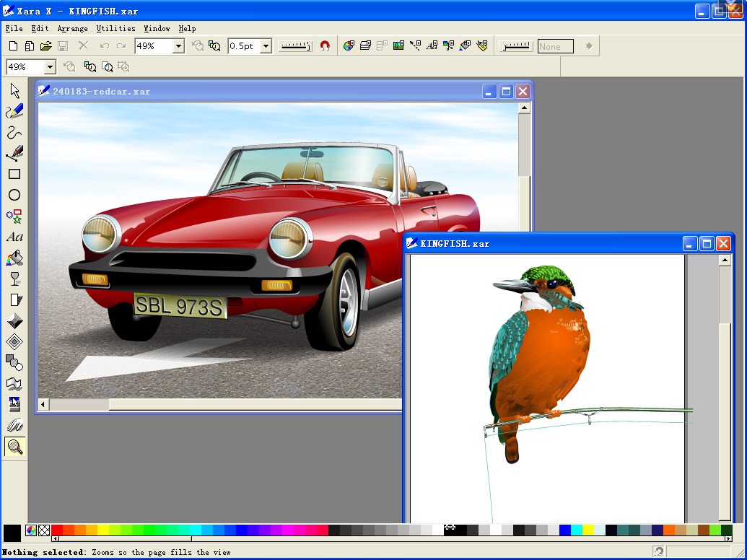Open the Help menu
This screenshot has height=560, width=747.
click(187, 29)
